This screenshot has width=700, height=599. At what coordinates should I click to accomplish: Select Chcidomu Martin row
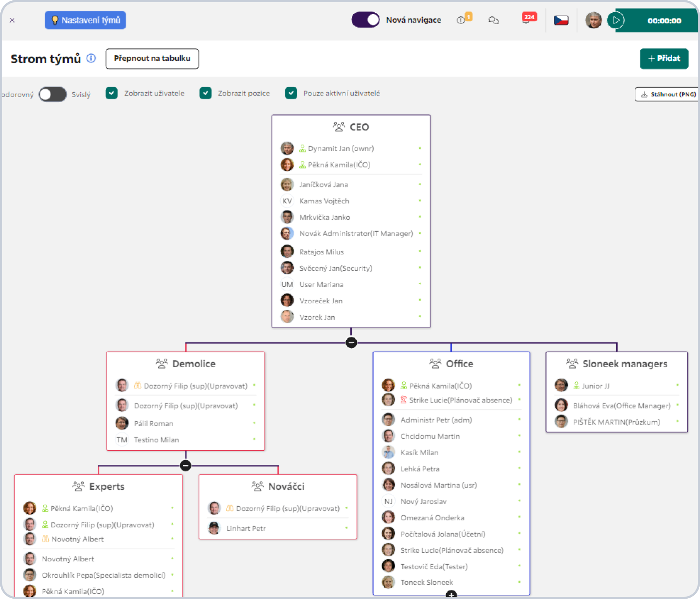(451, 436)
